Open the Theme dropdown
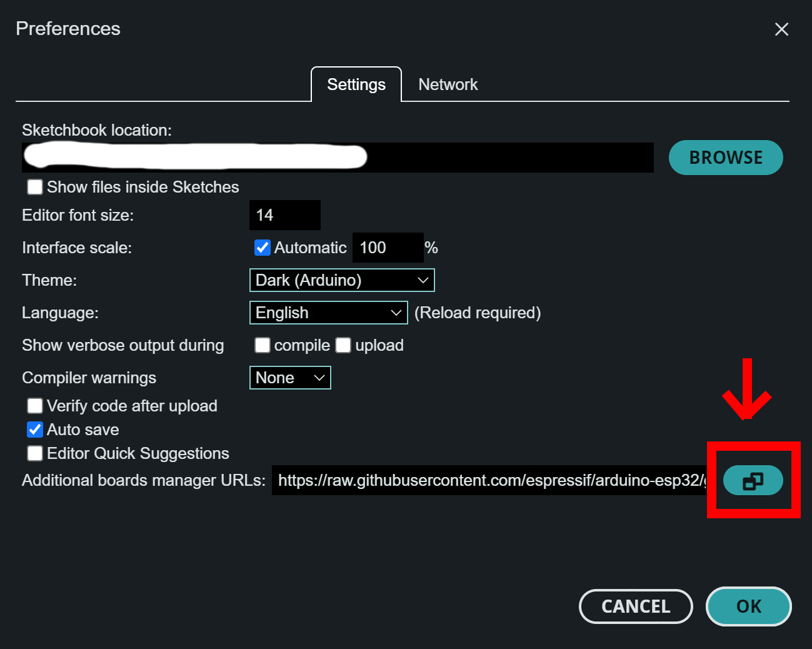The height and width of the screenshot is (649, 812). click(341, 280)
